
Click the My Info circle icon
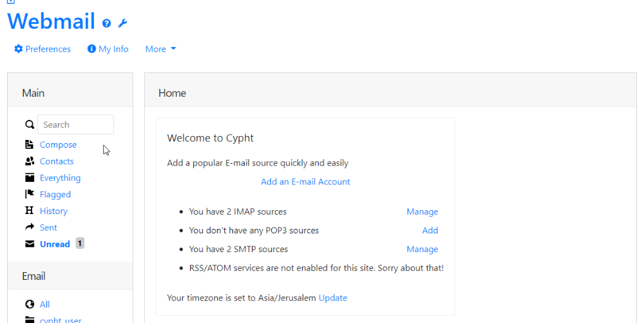click(91, 49)
